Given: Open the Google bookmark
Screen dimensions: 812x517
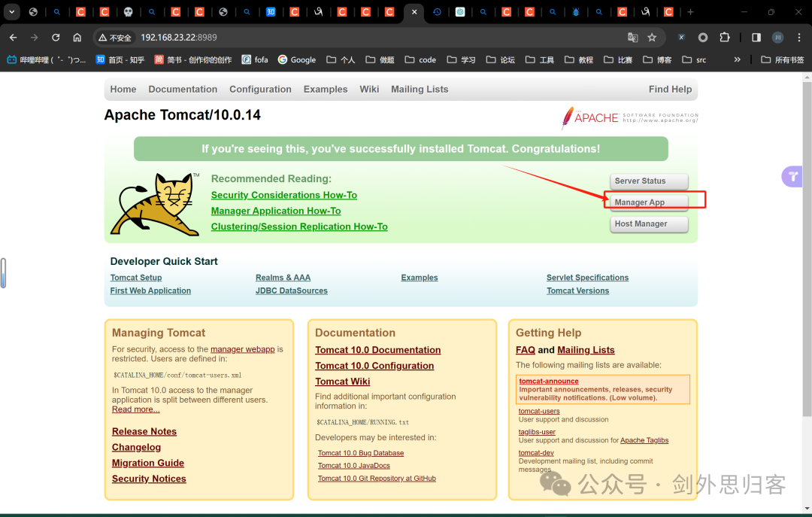Looking at the screenshot, I should coord(297,59).
